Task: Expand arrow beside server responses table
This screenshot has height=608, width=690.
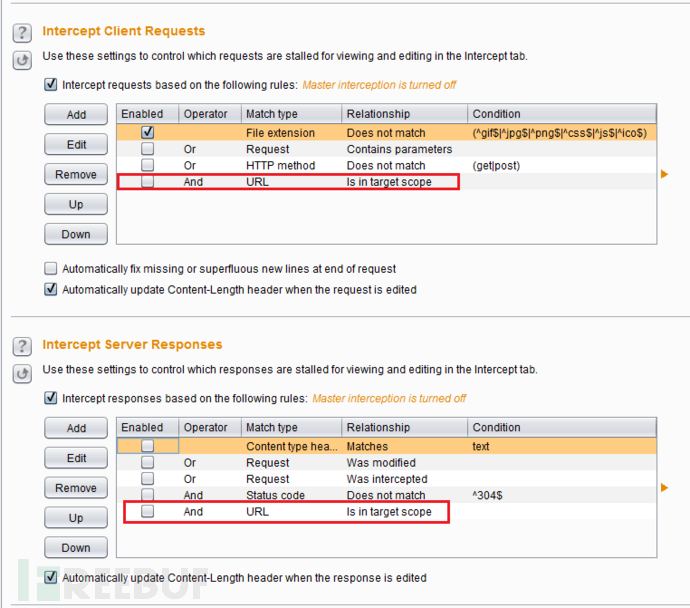Action: click(x=664, y=487)
